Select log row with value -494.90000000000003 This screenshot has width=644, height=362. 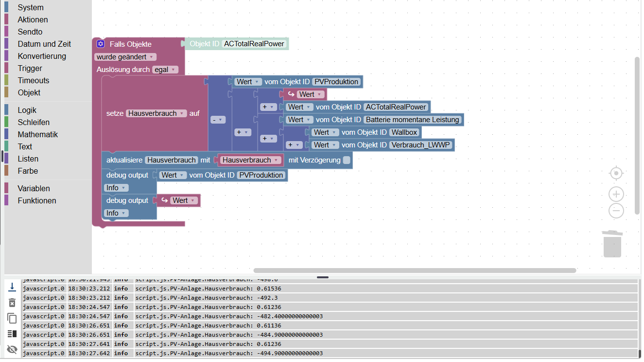329,353
